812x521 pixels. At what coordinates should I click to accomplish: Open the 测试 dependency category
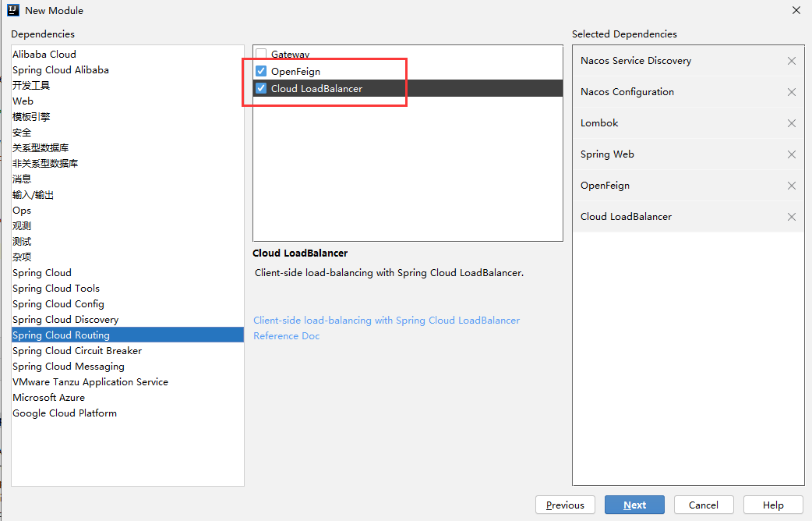pyautogui.click(x=127, y=242)
